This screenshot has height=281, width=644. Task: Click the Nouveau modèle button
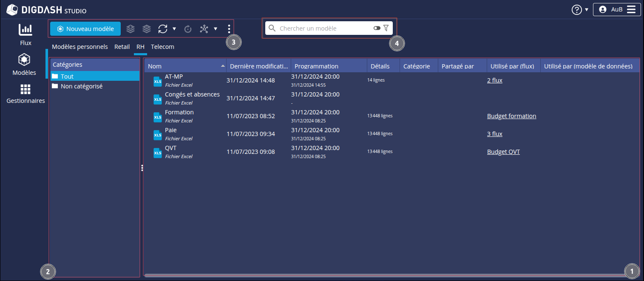click(x=85, y=29)
